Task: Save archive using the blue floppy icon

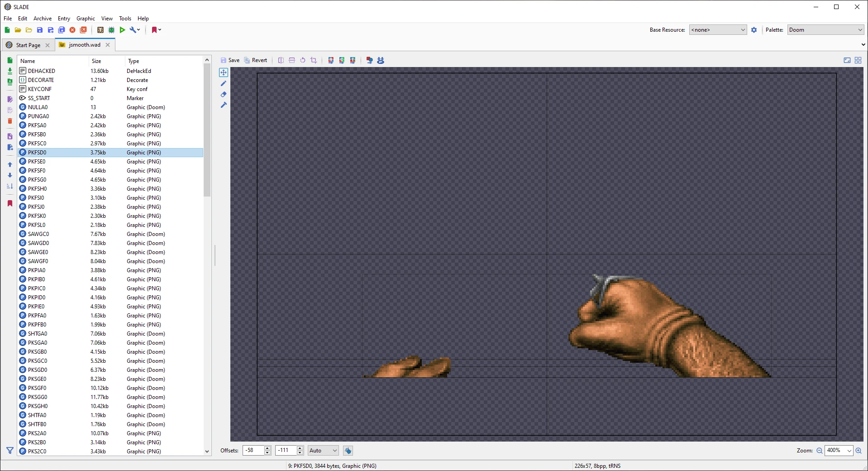Action: [x=40, y=30]
